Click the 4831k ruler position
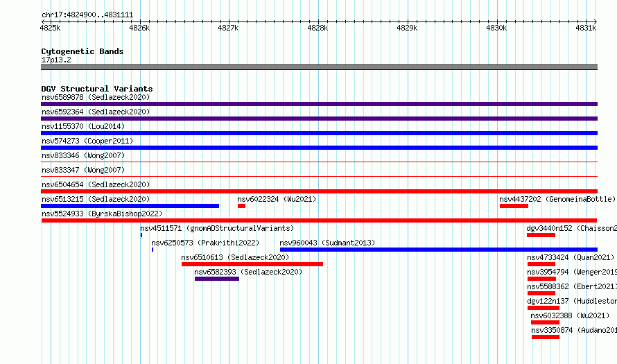This screenshot has width=617, height=364. coord(586,28)
